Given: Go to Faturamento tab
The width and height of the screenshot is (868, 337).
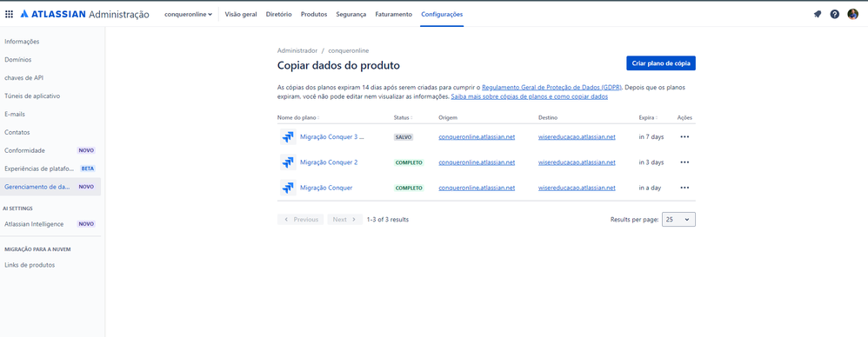Looking at the screenshot, I should 394,15.
